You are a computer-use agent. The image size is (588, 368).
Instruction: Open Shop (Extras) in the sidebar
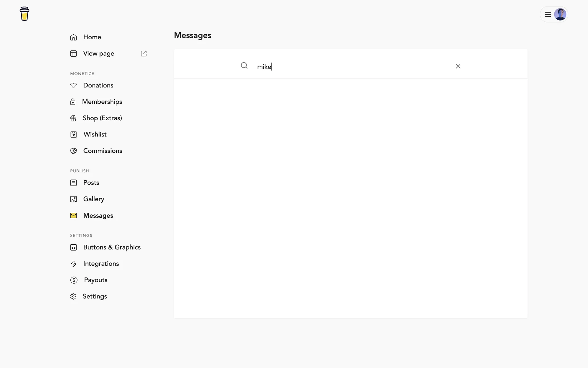click(x=102, y=118)
